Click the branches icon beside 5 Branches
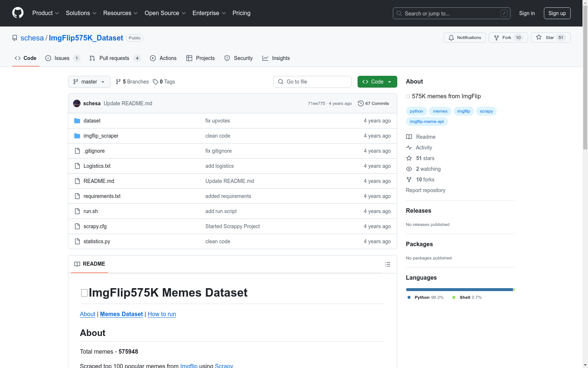588x368 pixels. point(118,82)
